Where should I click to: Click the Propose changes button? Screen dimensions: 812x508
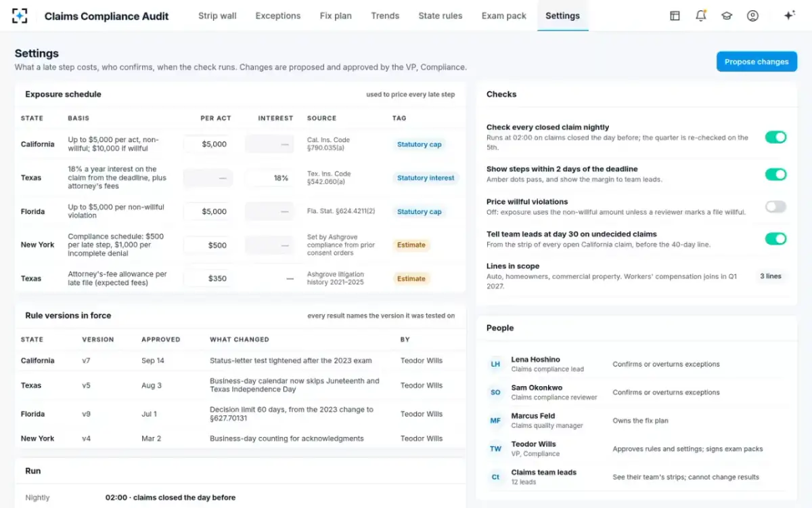click(x=757, y=62)
